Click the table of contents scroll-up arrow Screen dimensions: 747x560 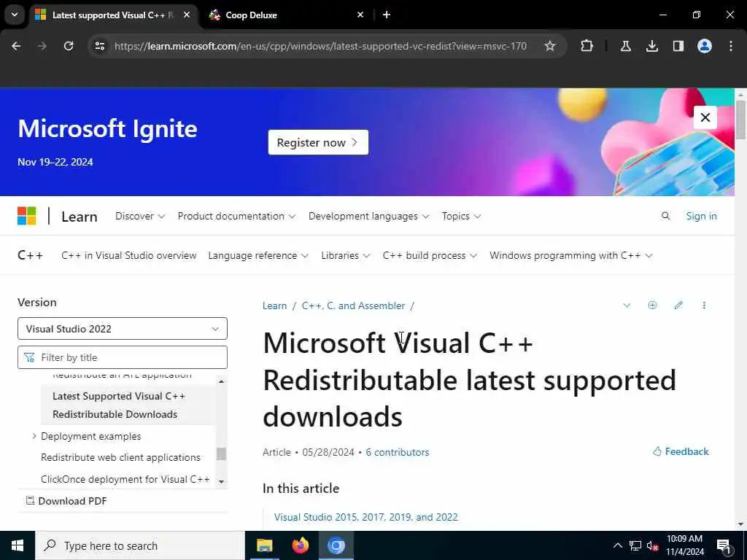coord(221,381)
